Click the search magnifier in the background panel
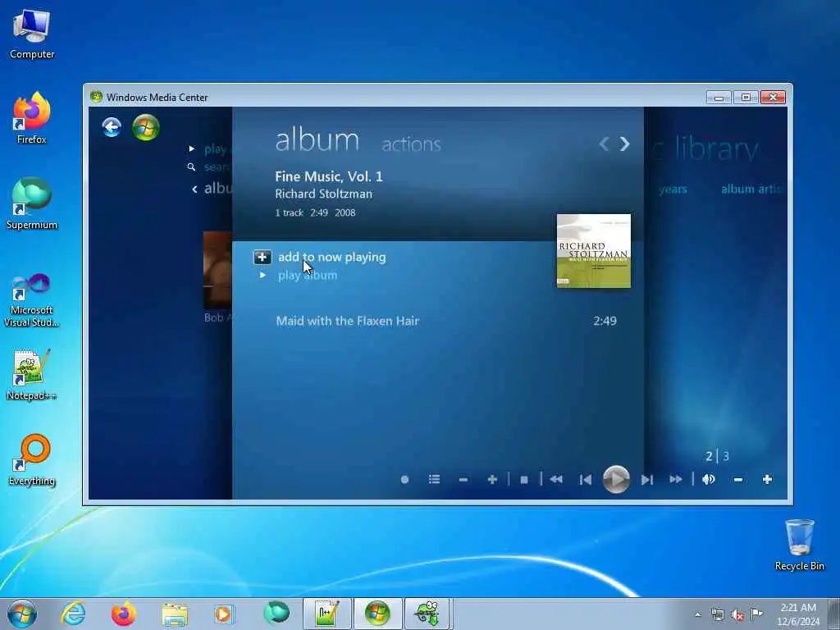 pos(191,167)
